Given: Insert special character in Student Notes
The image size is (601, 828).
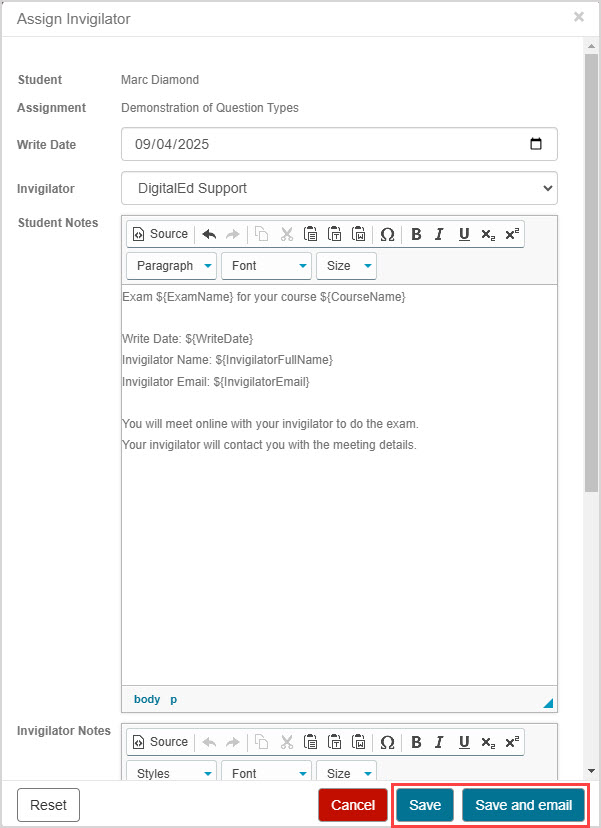Looking at the screenshot, I should pos(387,234).
